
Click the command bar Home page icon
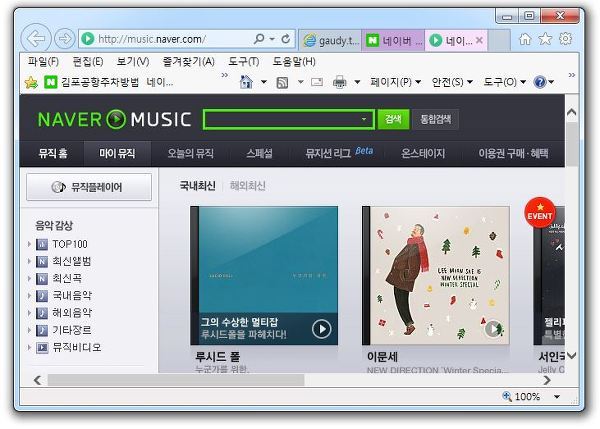pyautogui.click(x=246, y=82)
